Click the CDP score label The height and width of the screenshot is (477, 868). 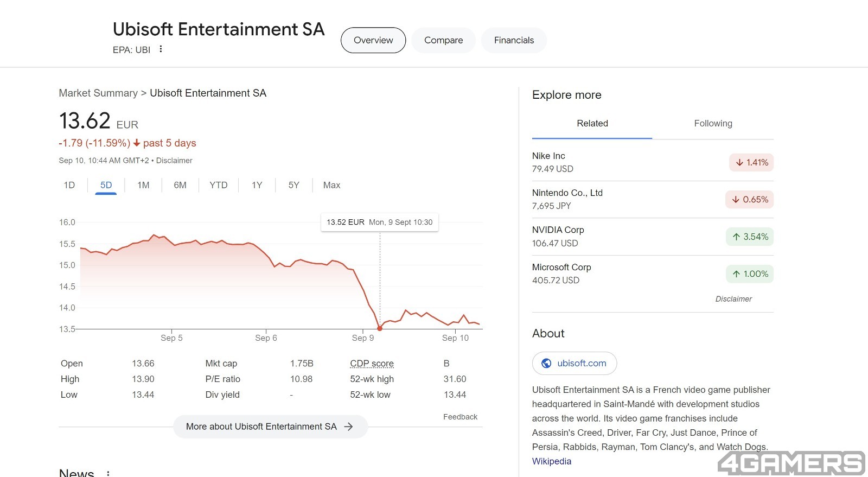point(372,364)
